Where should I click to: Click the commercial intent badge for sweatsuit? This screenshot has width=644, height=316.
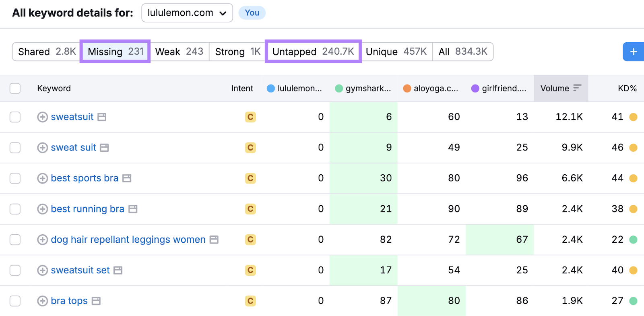(250, 117)
